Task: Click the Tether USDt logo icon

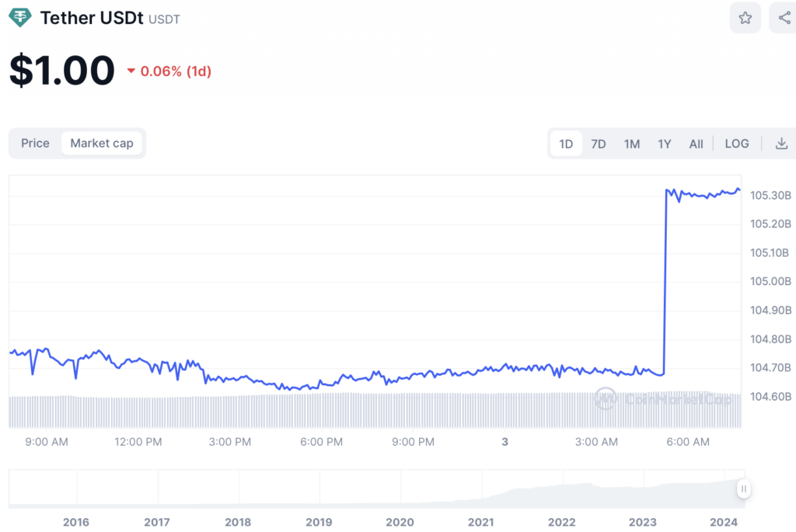Action: (19, 18)
